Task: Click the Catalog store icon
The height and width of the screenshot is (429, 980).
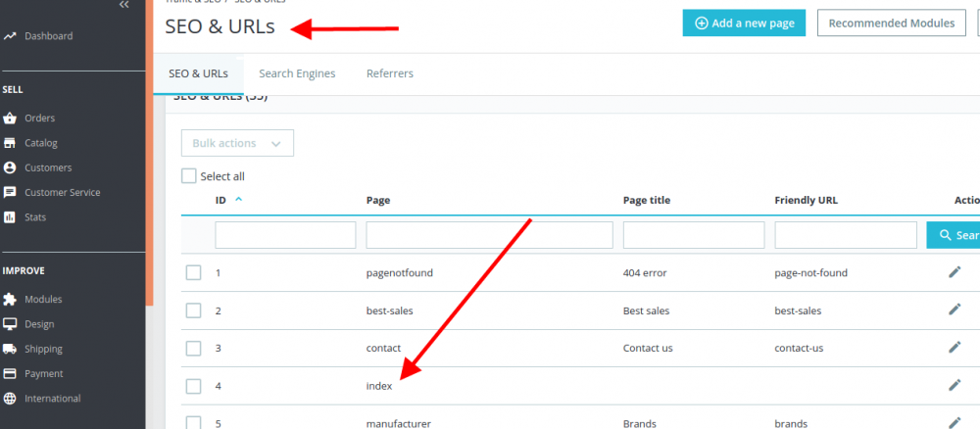Action: coord(10,143)
